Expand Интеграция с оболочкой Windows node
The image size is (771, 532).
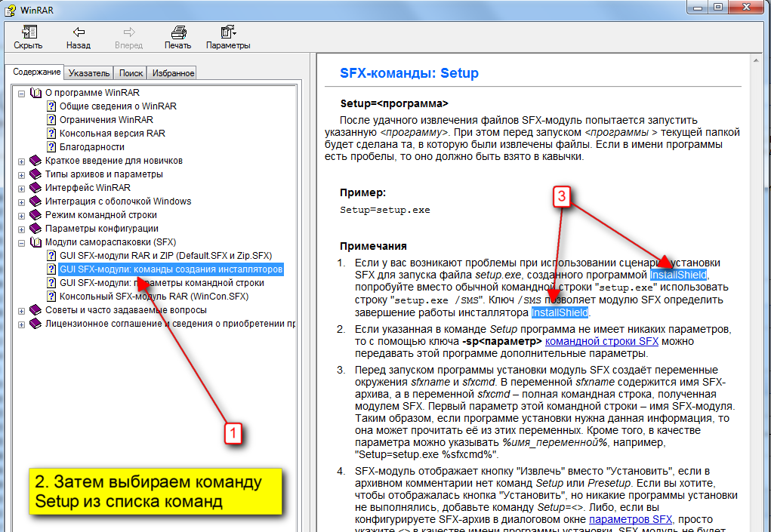22,202
